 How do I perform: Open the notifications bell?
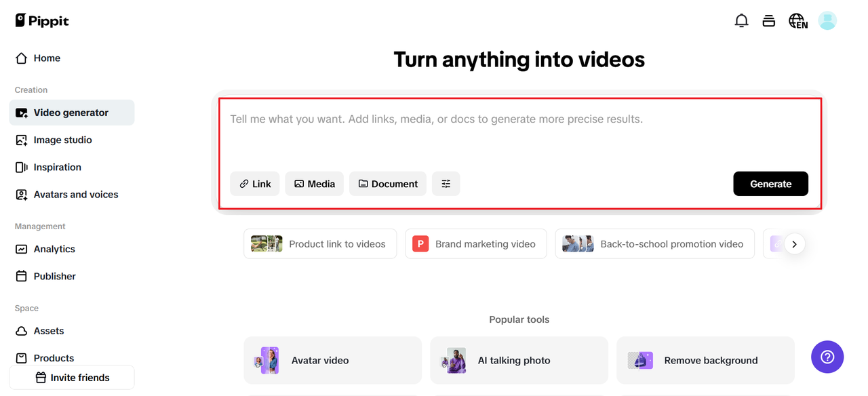pyautogui.click(x=741, y=21)
